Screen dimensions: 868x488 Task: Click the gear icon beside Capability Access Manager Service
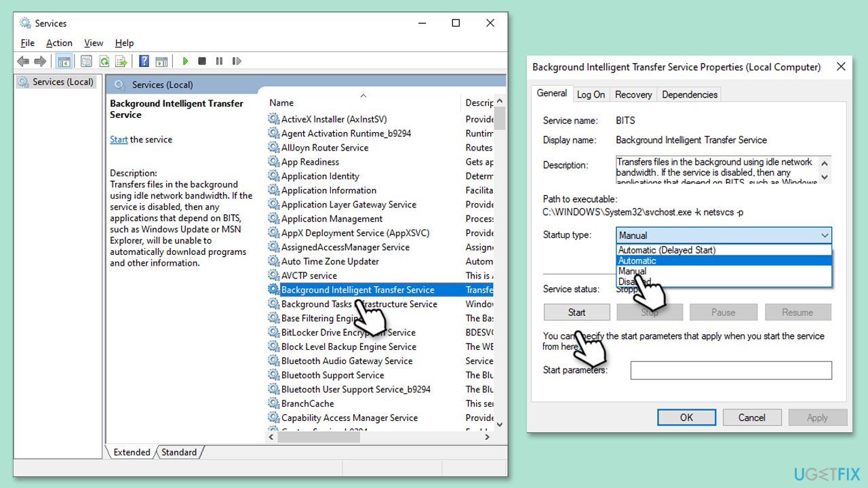273,418
